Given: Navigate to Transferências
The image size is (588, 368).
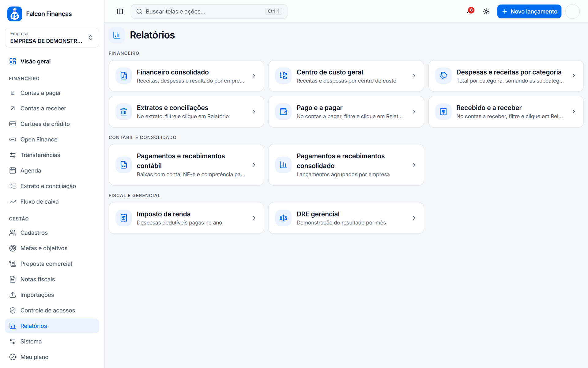Looking at the screenshot, I should tap(52, 155).
